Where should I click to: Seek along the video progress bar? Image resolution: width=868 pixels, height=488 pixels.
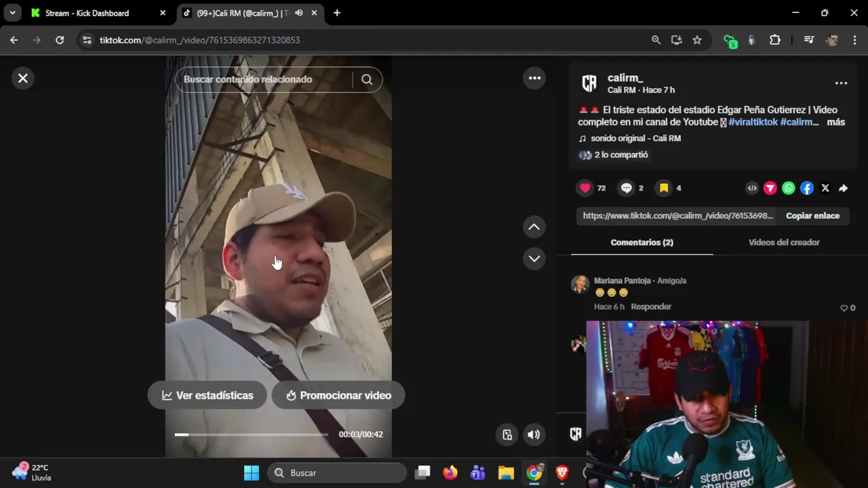pos(252,434)
